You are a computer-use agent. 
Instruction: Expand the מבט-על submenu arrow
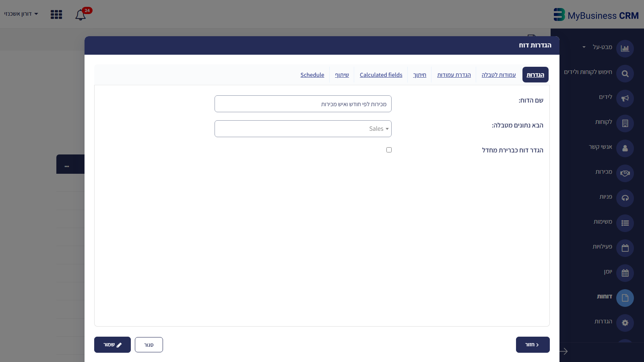(x=584, y=47)
